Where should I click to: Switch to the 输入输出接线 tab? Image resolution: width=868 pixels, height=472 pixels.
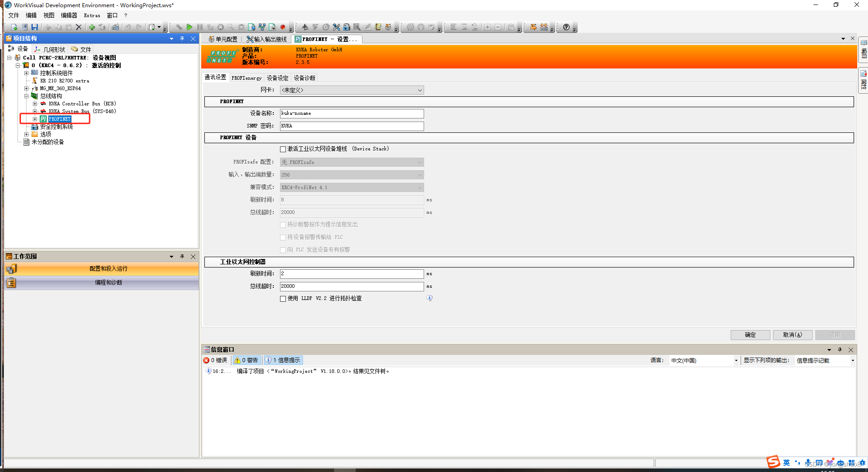pyautogui.click(x=267, y=39)
